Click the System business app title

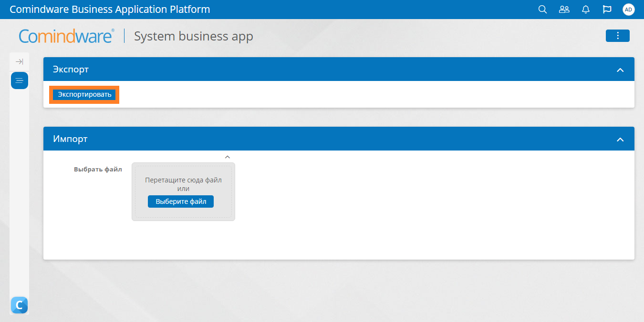(x=194, y=36)
